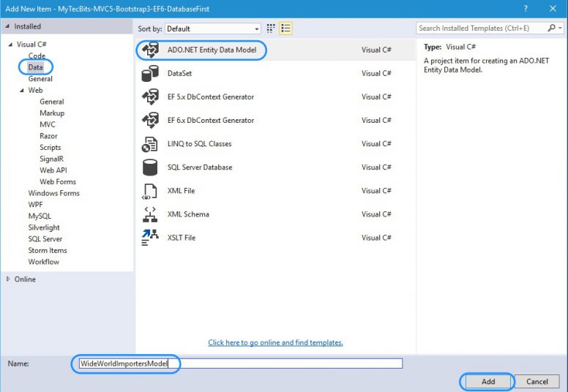Click the Cancel button
568x392 pixels.
(x=537, y=382)
